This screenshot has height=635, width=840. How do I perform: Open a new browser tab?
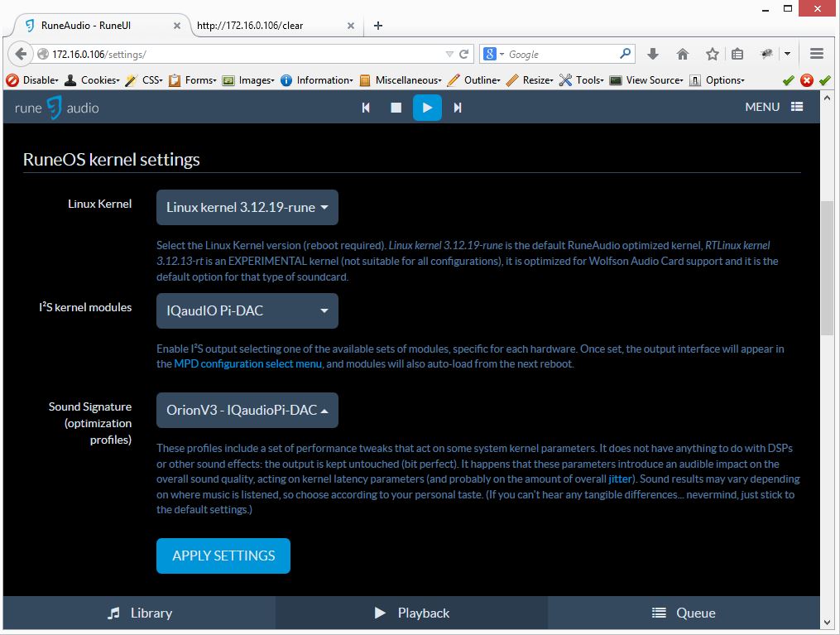pyautogui.click(x=377, y=25)
